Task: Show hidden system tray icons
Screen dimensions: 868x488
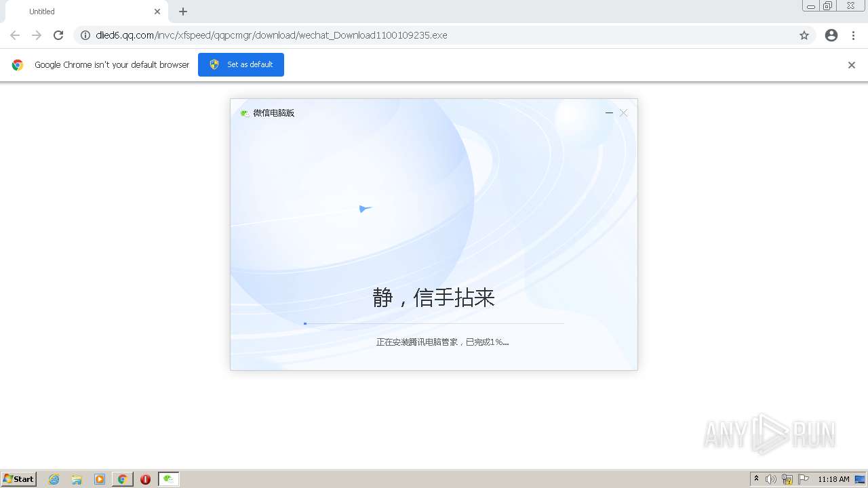Action: point(757,479)
